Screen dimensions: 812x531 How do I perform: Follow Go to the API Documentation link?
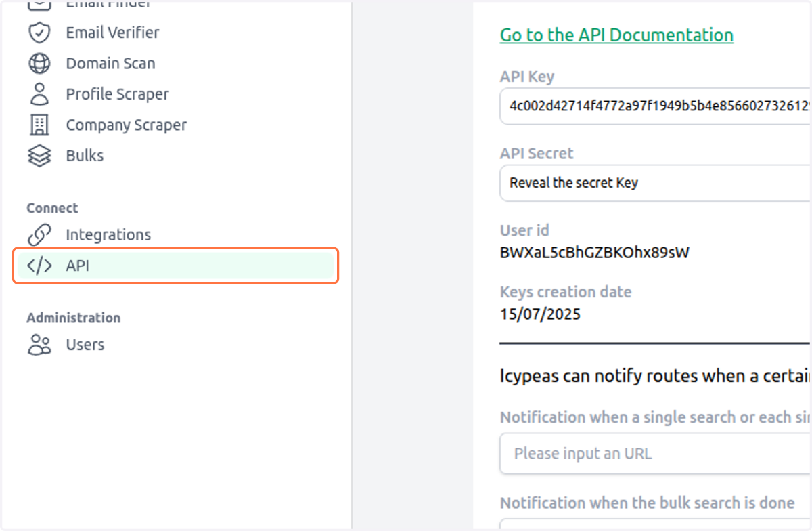[616, 35]
